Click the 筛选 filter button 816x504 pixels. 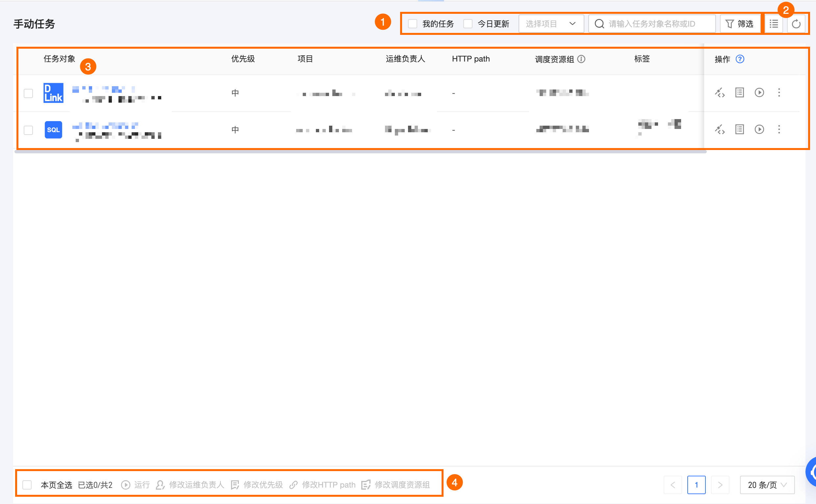click(740, 24)
